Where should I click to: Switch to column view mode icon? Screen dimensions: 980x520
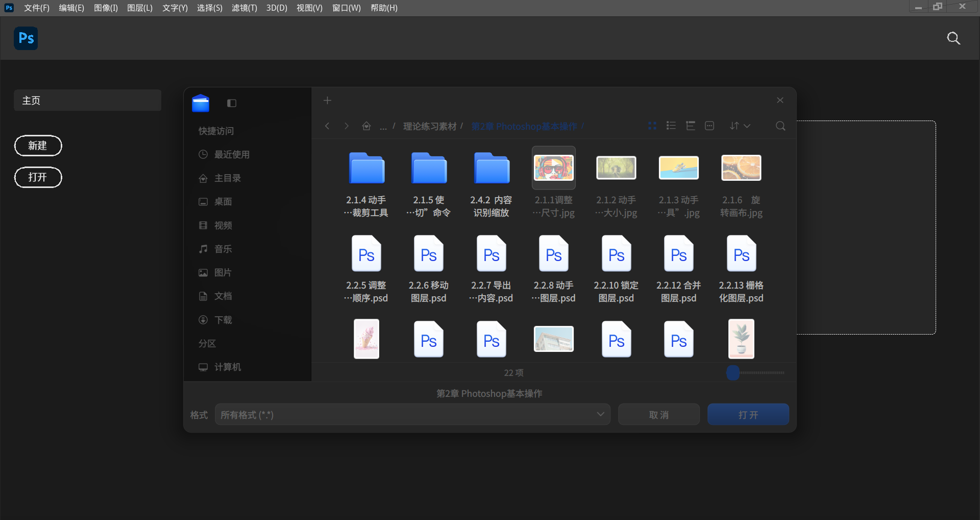click(709, 126)
